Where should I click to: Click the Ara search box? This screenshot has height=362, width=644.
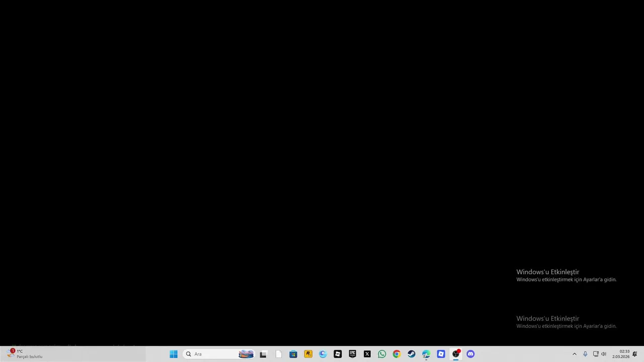click(x=219, y=354)
